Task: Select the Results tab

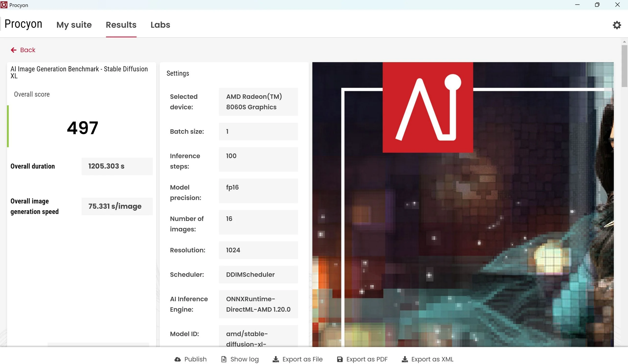Action: (121, 25)
